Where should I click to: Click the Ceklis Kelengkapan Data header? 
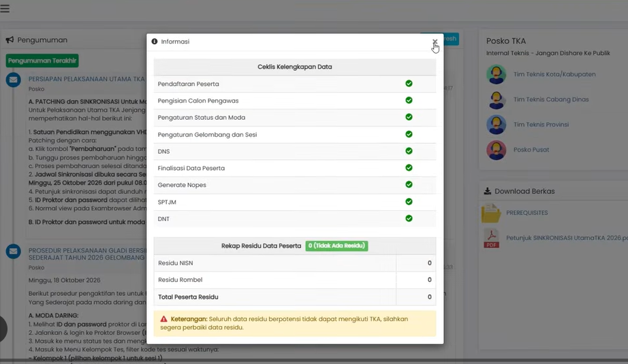click(x=295, y=67)
